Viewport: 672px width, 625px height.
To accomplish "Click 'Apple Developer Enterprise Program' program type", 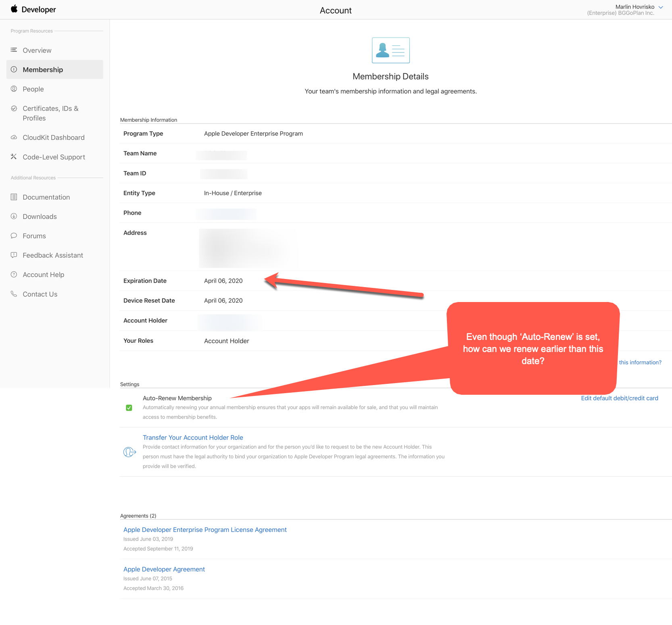I will point(253,133).
